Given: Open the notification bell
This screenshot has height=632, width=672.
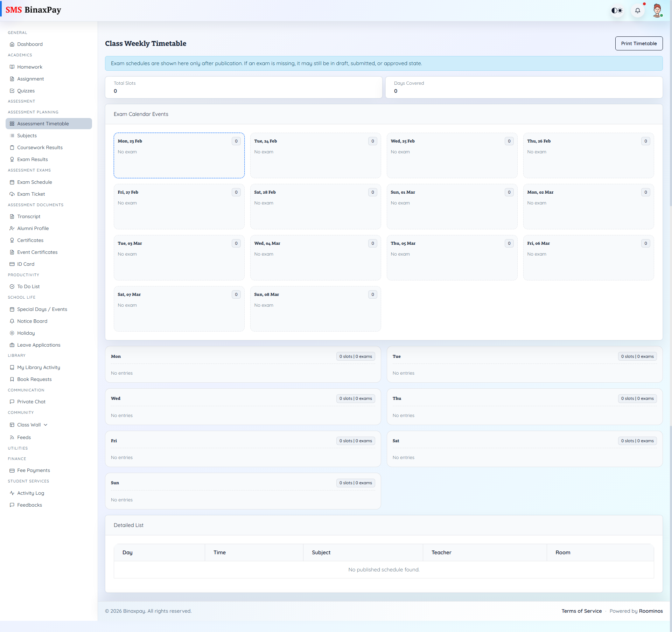Looking at the screenshot, I should [638, 11].
